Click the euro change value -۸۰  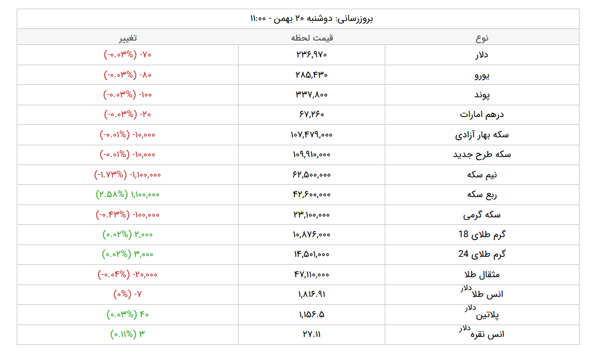145,75
